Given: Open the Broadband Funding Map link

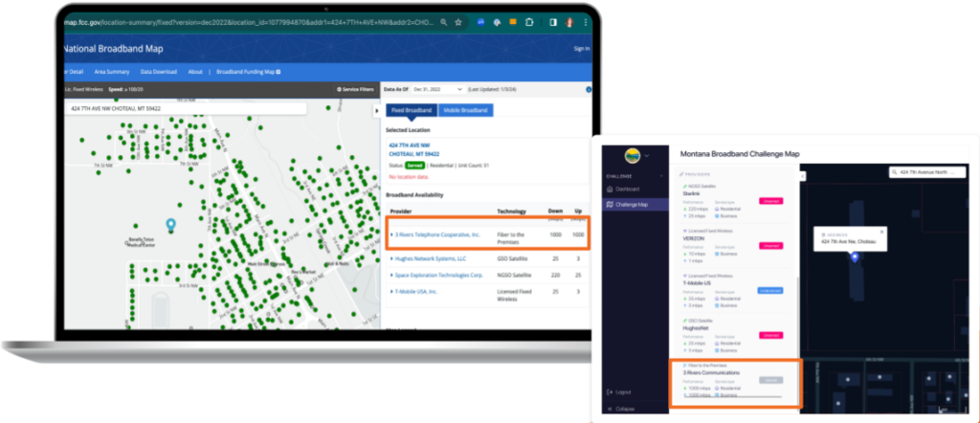Looking at the screenshot, I should (248, 72).
